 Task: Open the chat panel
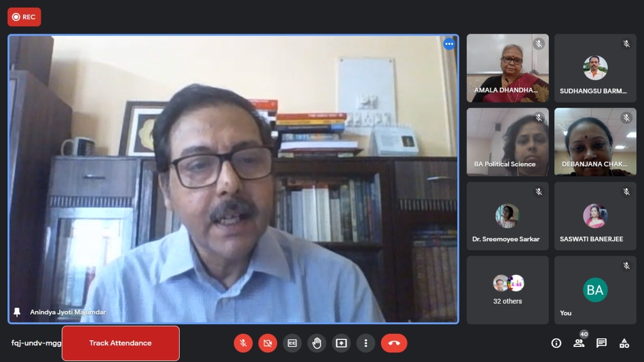[x=601, y=343]
